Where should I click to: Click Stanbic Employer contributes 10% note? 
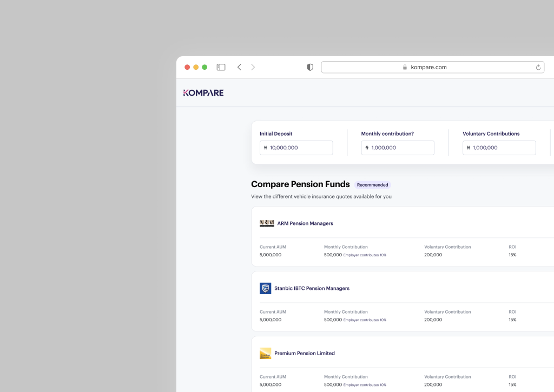pos(365,320)
